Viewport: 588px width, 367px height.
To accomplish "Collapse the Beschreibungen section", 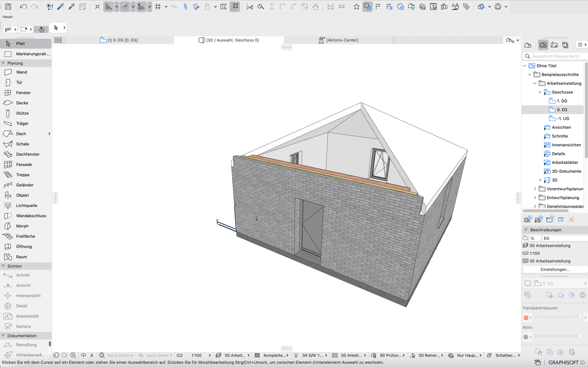I will coord(526,230).
